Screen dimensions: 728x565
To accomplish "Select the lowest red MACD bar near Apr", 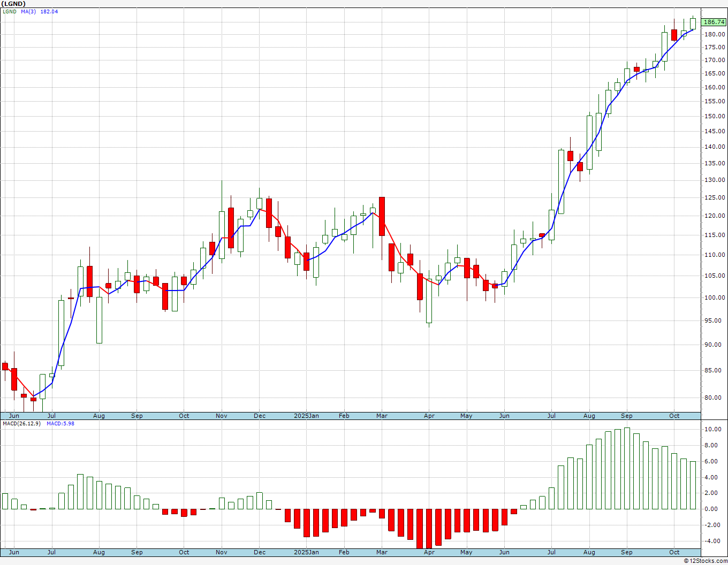I will 429,529.
